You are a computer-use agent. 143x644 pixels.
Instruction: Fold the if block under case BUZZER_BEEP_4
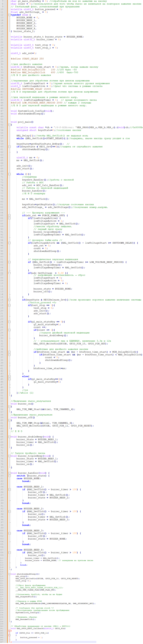pyautogui.click(x=9, y=552)
